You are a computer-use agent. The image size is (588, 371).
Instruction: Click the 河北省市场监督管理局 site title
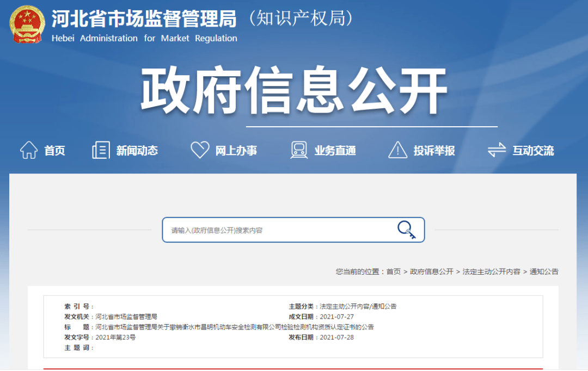144,18
